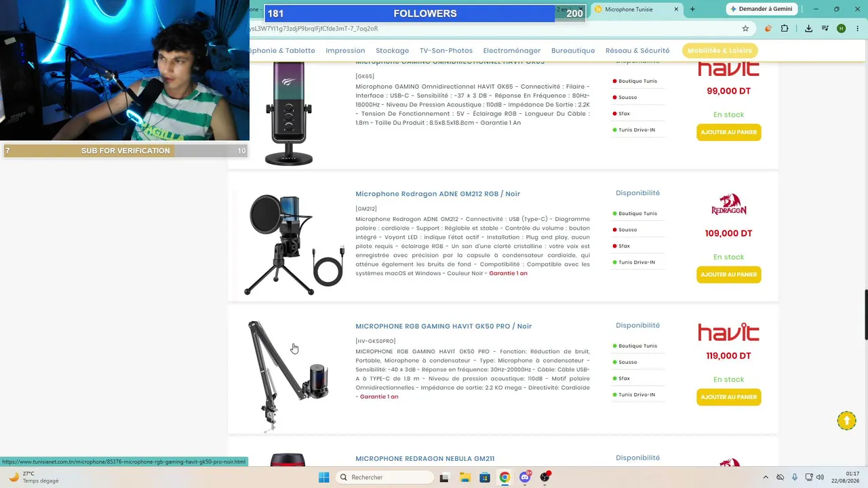Open the Extensions puzzle icon

[785, 28]
